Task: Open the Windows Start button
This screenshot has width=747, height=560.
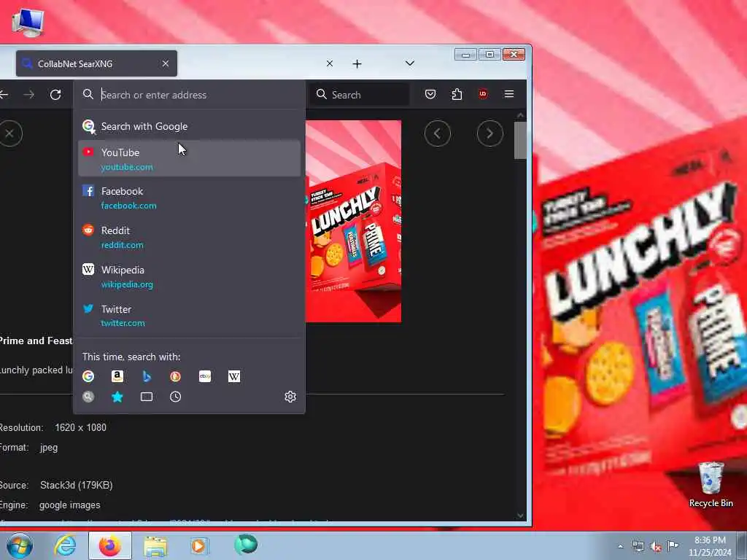Action: pyautogui.click(x=20, y=545)
